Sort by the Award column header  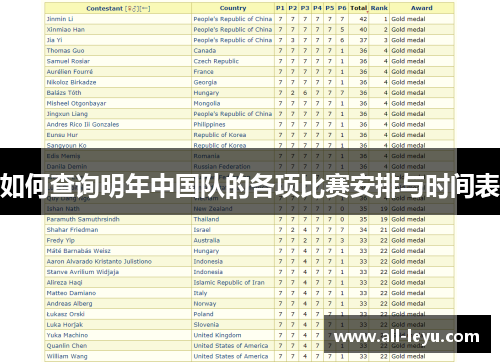[x=422, y=8]
